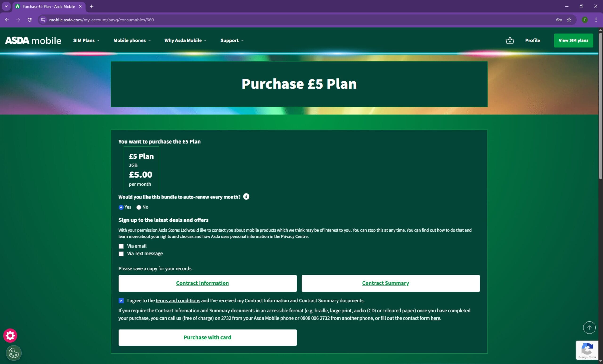Expand the Mobile phones dropdown
This screenshot has width=603, height=364.
click(132, 40)
